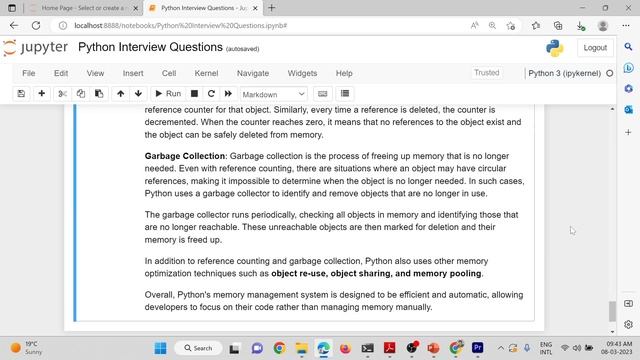Open the Outlook sidebar icon
This screenshot has height=360, width=640.
(x=629, y=109)
